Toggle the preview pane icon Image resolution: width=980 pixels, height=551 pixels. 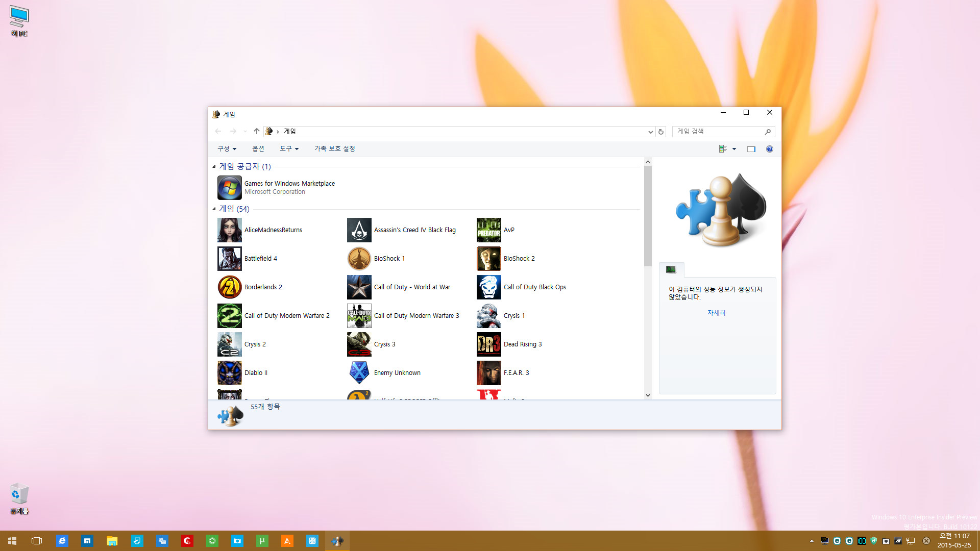point(751,149)
